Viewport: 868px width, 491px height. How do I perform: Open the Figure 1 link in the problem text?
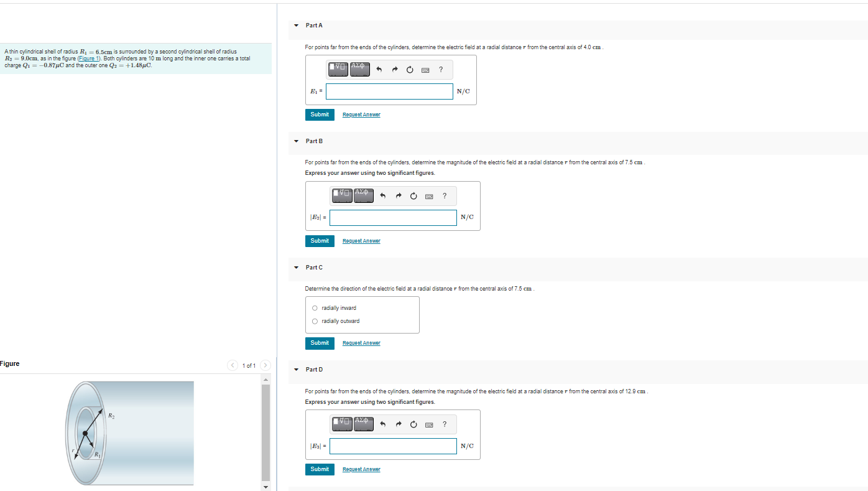click(88, 58)
